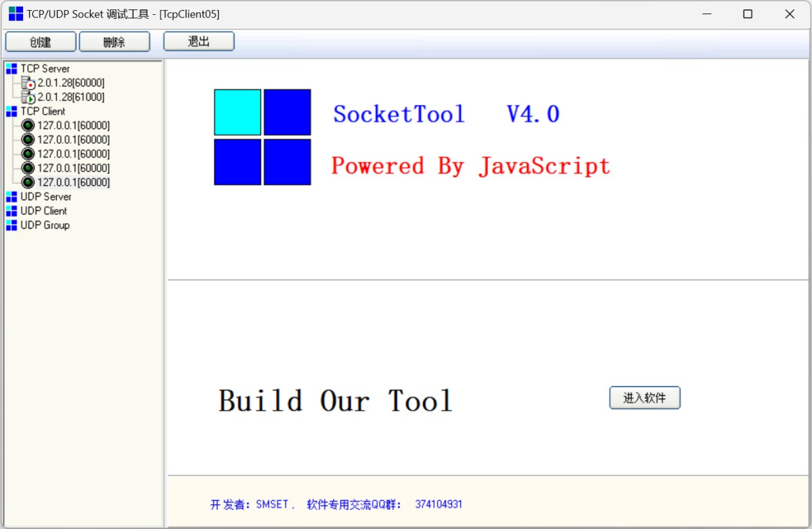Screen dimensions: 812x529
Task: Click the UDP Group category icon in sidebar
Action: coord(12,225)
